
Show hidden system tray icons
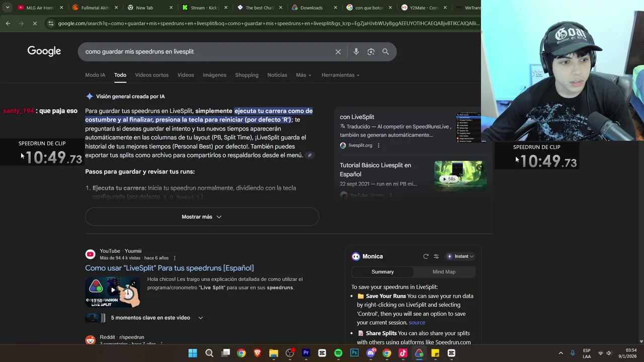[560, 353]
